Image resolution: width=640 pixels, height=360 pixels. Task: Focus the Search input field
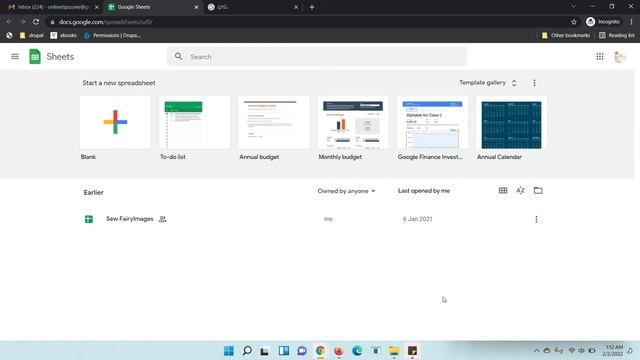point(317,57)
